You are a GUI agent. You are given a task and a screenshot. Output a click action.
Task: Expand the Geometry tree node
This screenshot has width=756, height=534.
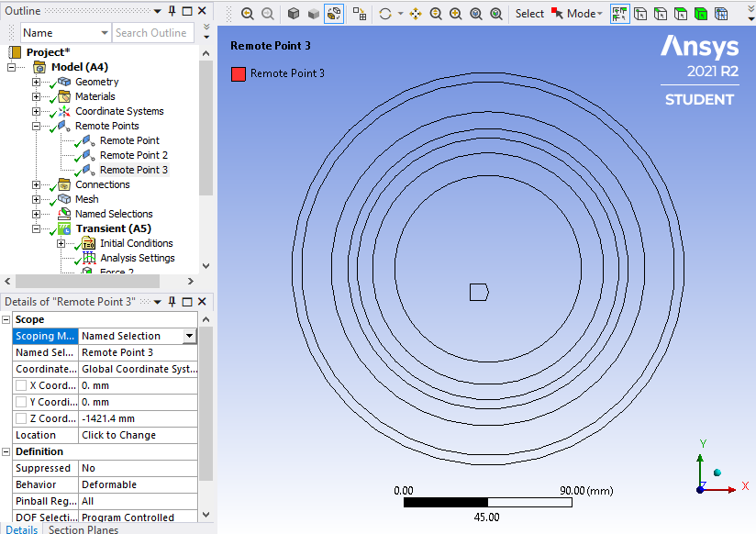[37, 82]
